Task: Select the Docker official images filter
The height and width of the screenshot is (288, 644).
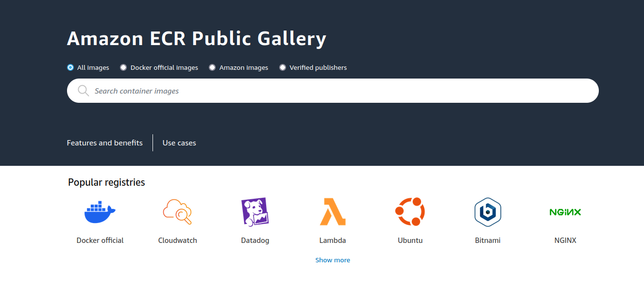Action: click(x=123, y=67)
